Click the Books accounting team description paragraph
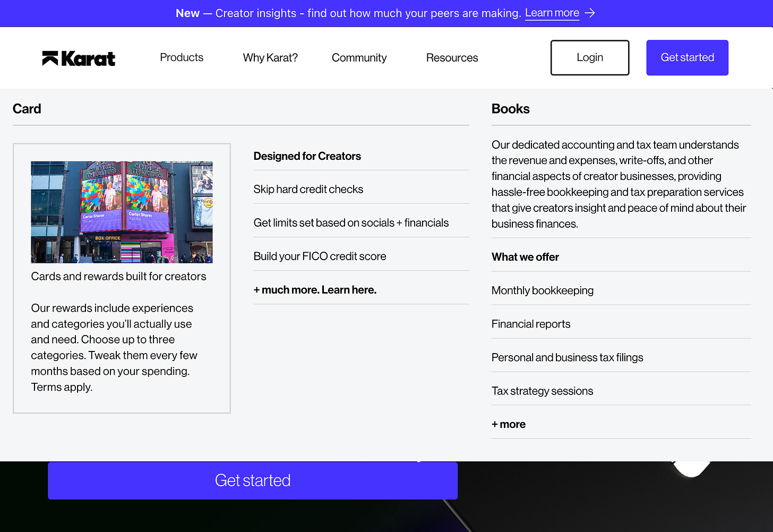Screen dimensions: 773x532 [x=619, y=184]
